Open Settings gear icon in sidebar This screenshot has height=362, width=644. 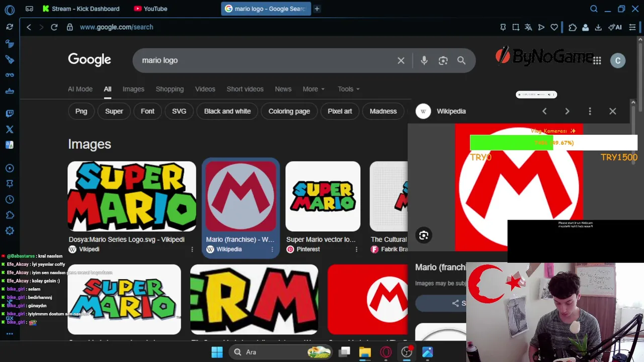point(10,231)
